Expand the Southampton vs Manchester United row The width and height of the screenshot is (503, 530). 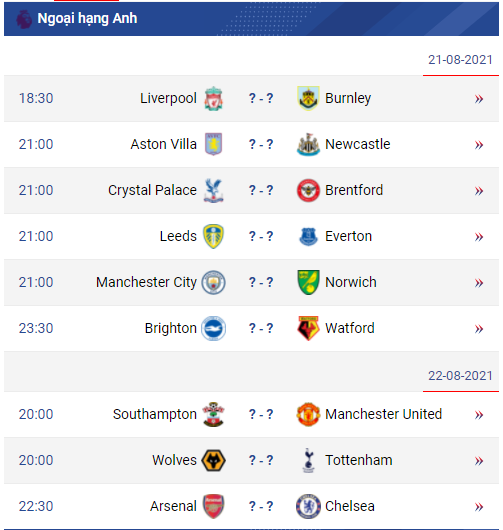point(479,415)
